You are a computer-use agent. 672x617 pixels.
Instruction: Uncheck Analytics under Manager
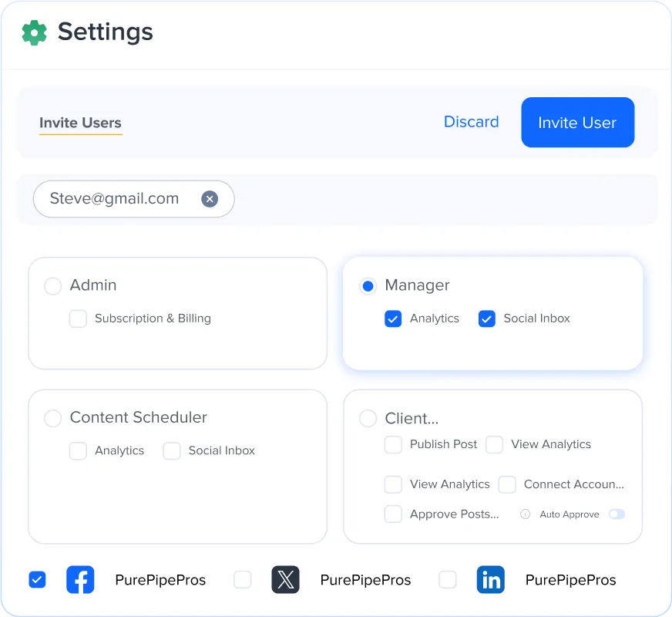(393, 319)
